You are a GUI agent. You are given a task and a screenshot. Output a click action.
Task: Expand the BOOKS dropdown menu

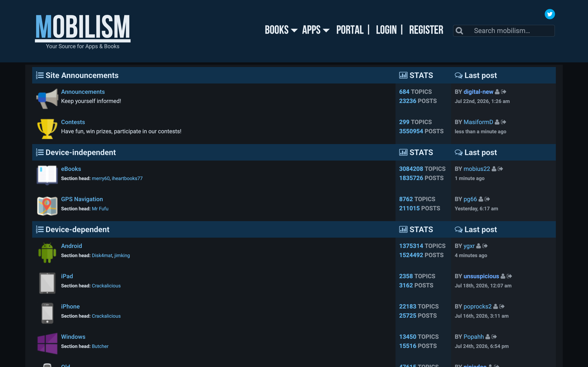pyautogui.click(x=281, y=30)
